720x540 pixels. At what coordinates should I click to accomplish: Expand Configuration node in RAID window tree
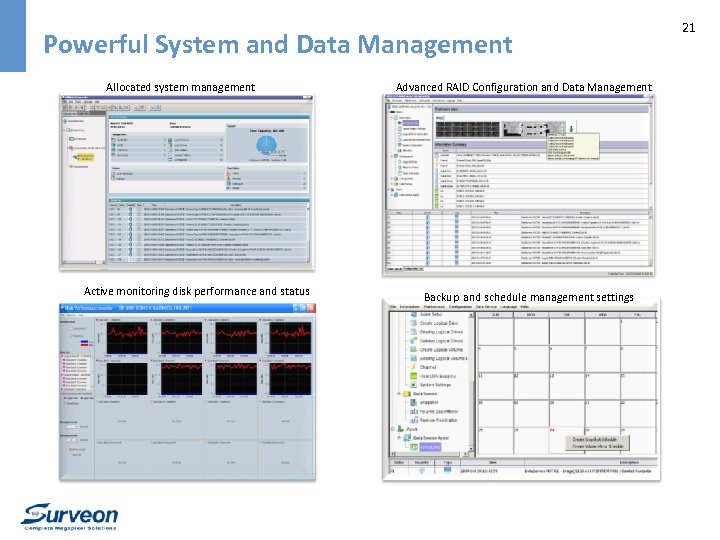[x=392, y=179]
